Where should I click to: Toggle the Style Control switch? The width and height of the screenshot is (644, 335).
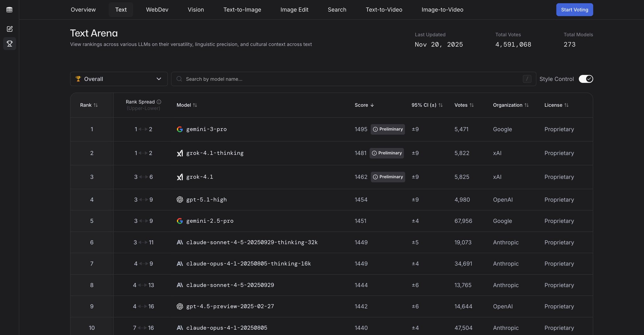coord(586,79)
